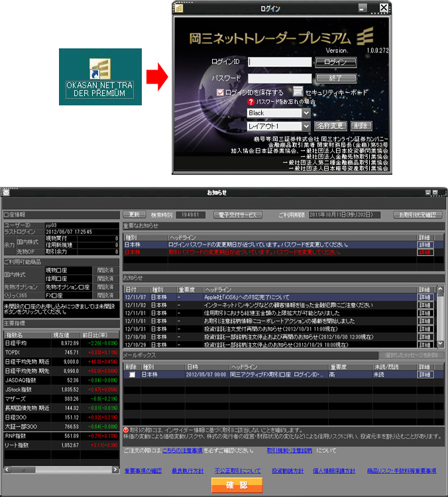
Task: Open the こちらの注意事項 link
Action: point(182,451)
